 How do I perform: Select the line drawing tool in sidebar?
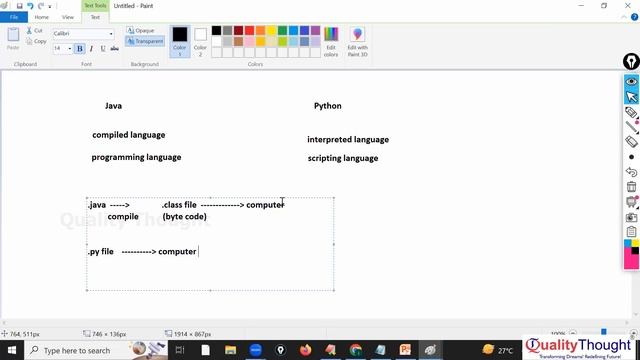click(631, 127)
